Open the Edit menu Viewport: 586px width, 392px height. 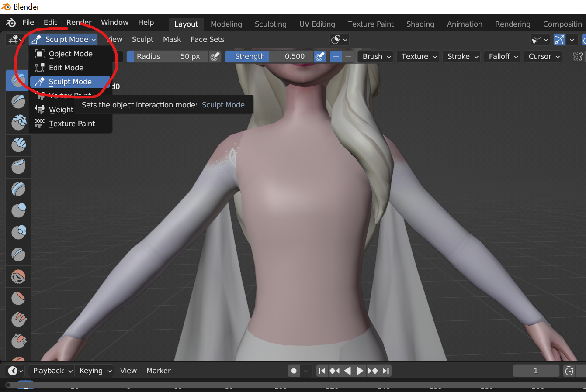click(x=50, y=22)
